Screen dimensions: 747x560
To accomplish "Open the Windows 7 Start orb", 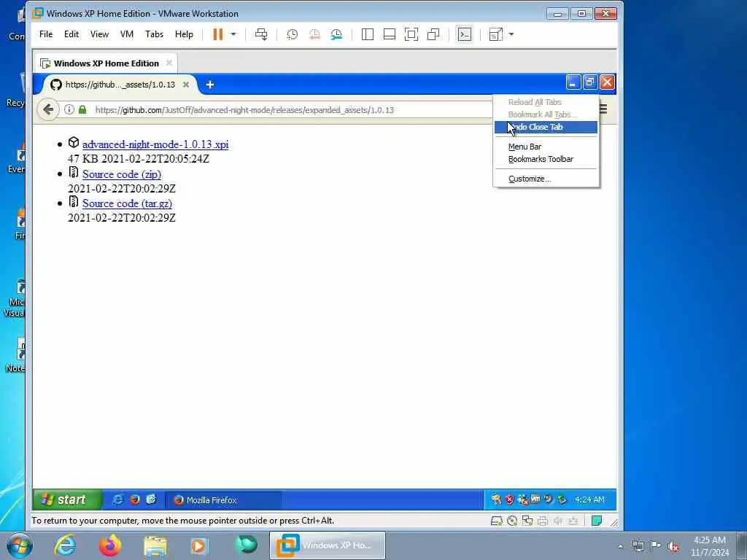I will [x=18, y=545].
